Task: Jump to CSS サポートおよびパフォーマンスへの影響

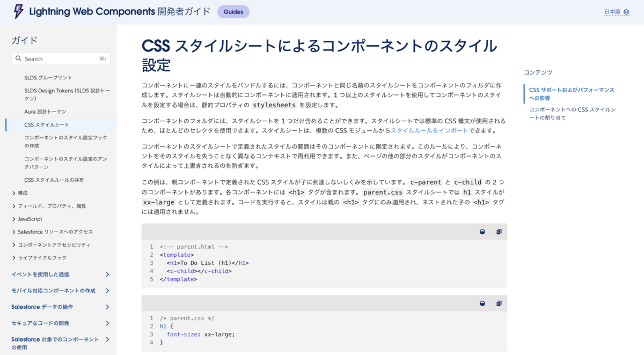Action: 572,94
